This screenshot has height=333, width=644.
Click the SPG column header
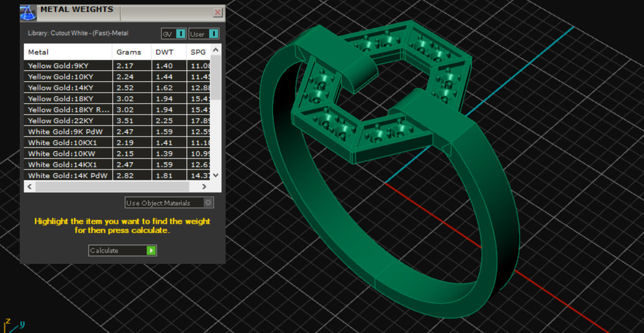[198, 52]
